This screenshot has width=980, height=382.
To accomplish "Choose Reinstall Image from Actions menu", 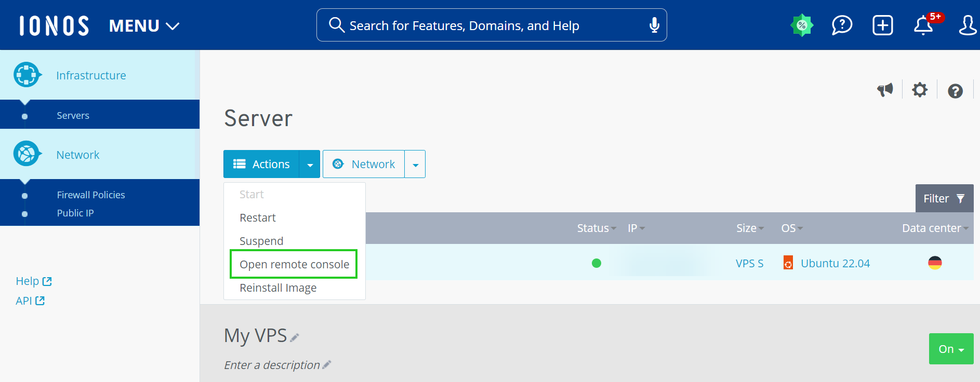I will (278, 288).
